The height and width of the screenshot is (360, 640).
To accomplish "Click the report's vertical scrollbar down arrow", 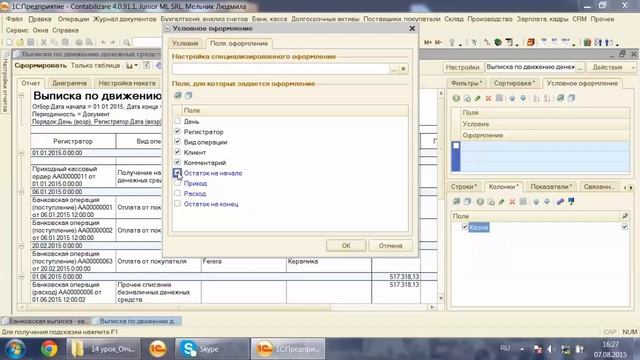I will [x=441, y=298].
